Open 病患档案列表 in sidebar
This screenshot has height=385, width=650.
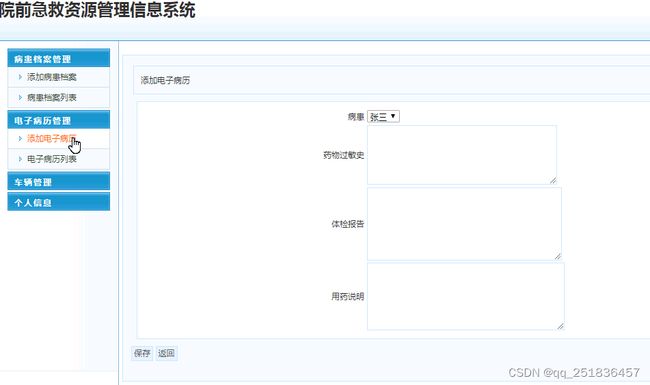pos(52,97)
